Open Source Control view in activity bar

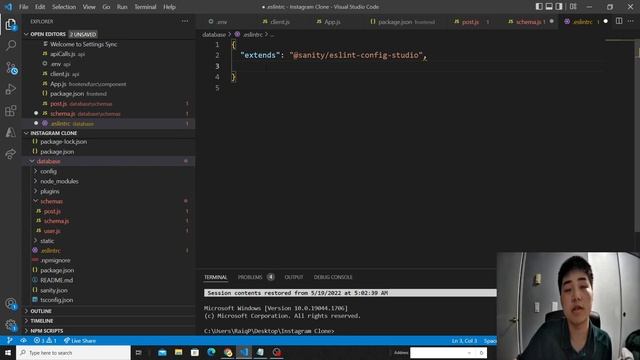coord(11,68)
